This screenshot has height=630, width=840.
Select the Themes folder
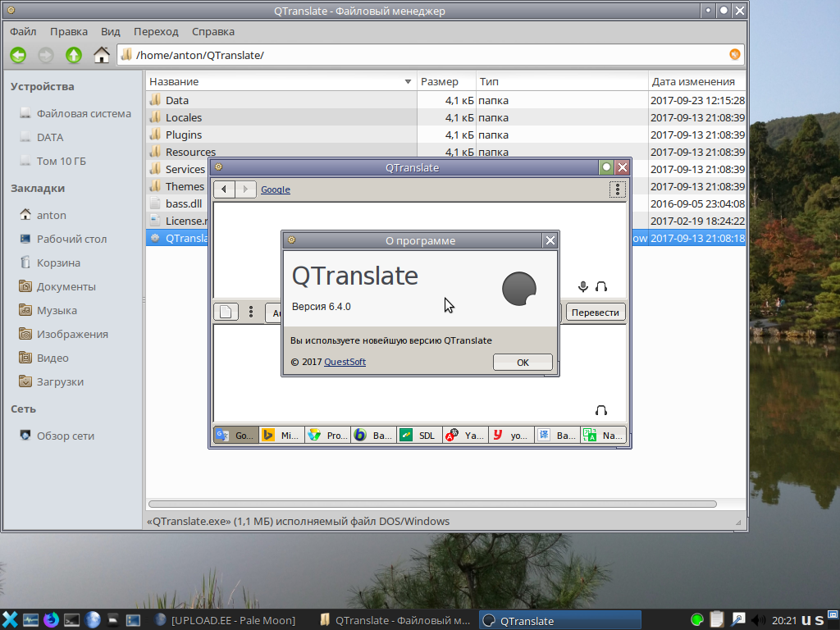click(x=185, y=186)
